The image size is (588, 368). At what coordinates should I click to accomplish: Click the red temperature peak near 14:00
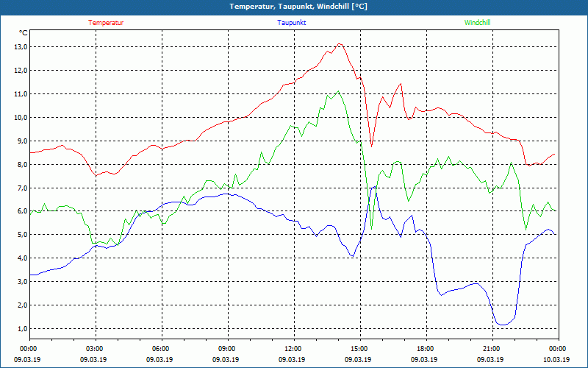point(340,44)
